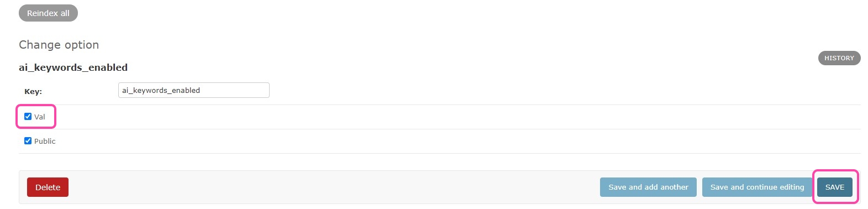The image size is (868, 209).
Task: Click empty space in the Val row
Action: [442, 117]
